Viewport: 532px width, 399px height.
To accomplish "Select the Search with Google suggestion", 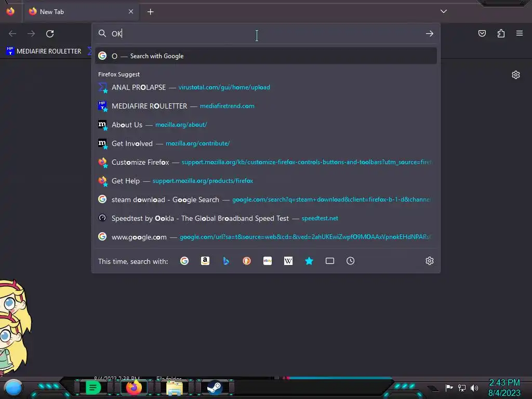I will pyautogui.click(x=266, y=56).
